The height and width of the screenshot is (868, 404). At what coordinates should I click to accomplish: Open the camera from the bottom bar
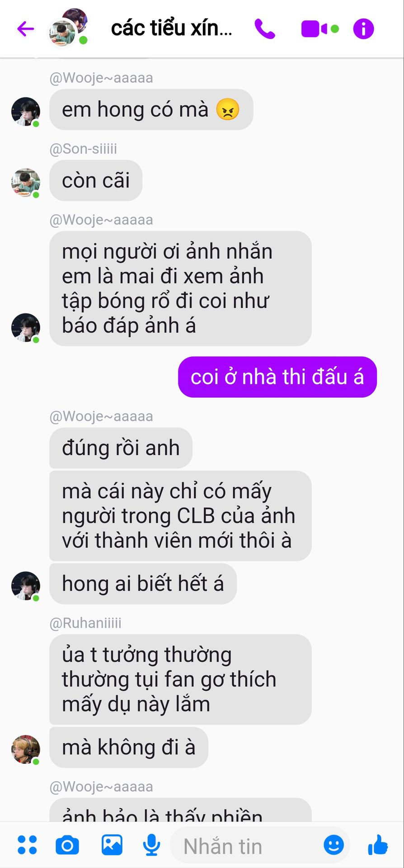tap(67, 845)
